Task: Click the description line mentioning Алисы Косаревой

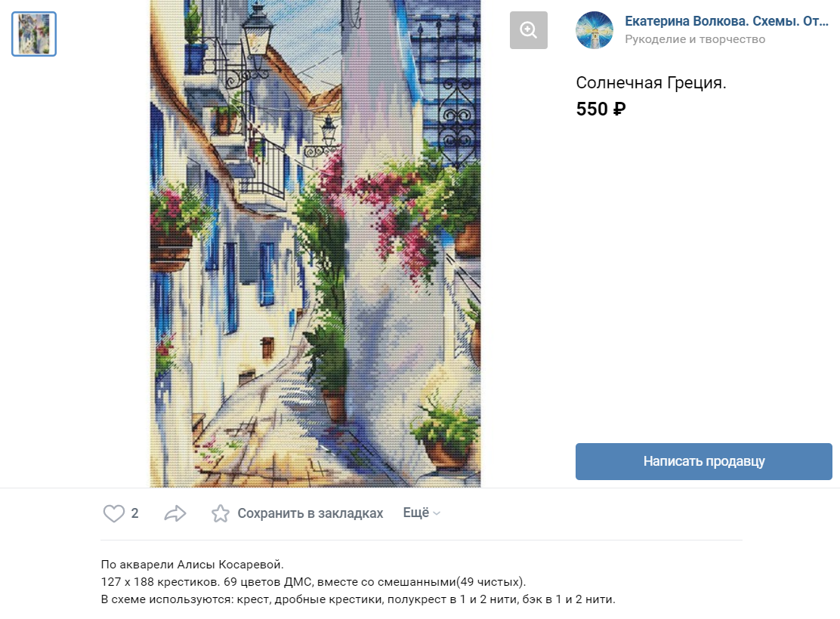Action: pos(193,565)
